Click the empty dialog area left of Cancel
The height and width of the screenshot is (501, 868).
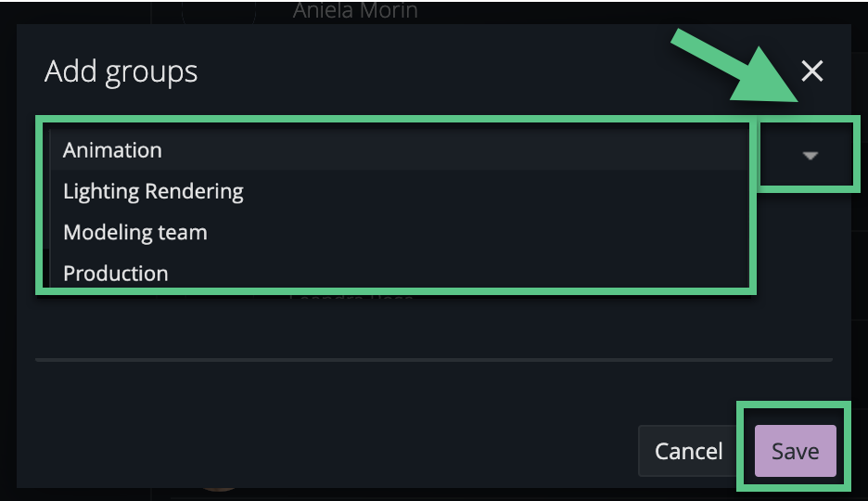(334, 451)
